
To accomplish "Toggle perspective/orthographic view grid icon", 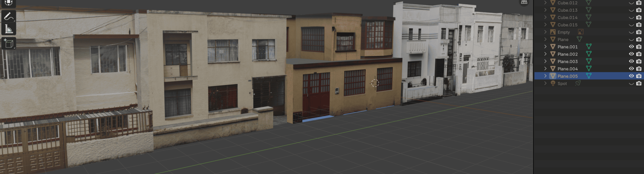I will tap(524, 2).
